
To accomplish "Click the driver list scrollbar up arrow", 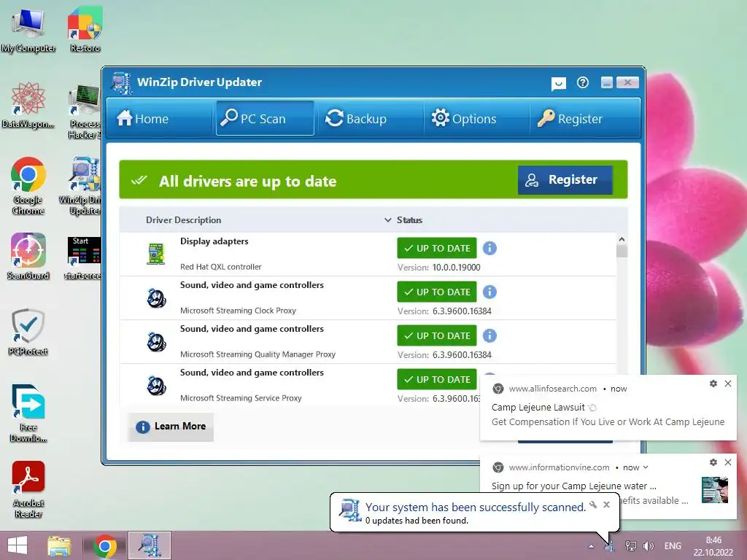I will coord(622,239).
